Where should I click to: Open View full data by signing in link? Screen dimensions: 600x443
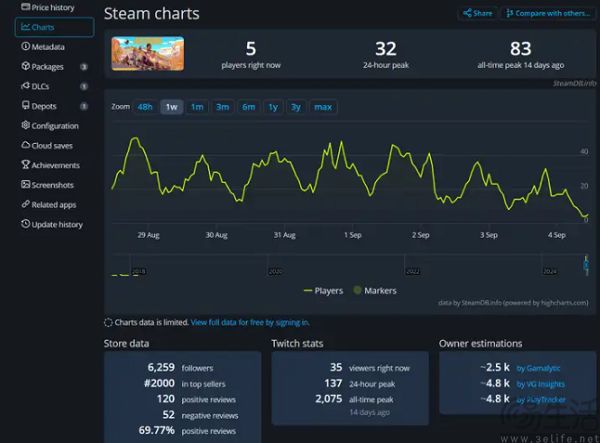tap(250, 322)
